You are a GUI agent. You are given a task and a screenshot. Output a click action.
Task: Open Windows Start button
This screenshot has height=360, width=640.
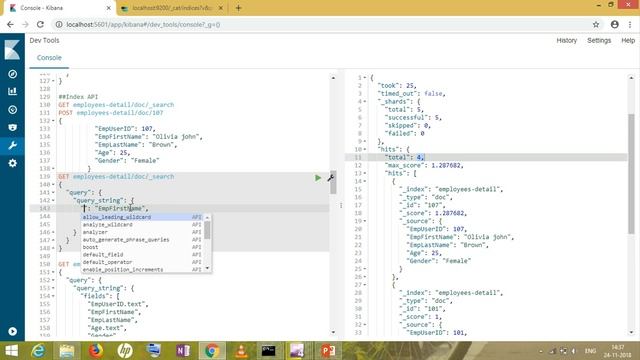tap(11, 351)
